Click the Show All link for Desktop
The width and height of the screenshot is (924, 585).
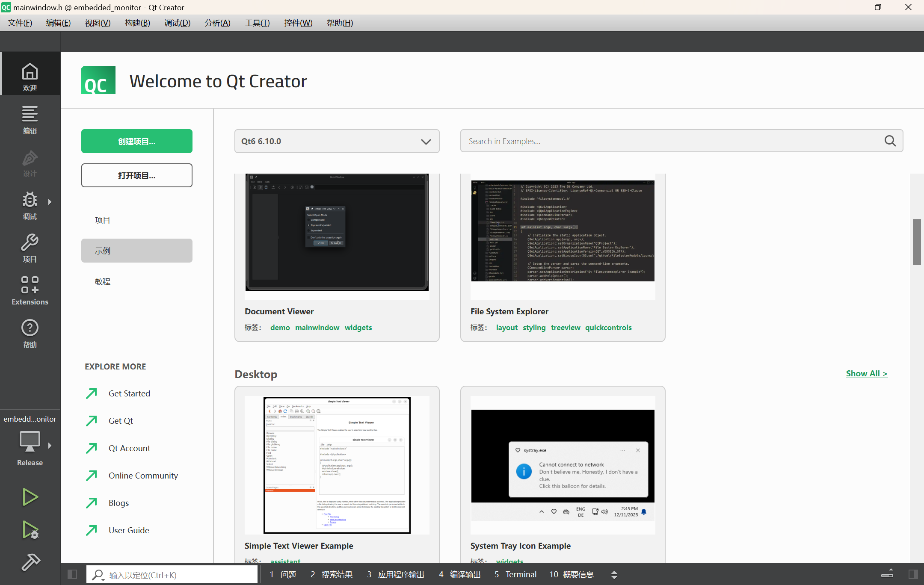point(866,373)
